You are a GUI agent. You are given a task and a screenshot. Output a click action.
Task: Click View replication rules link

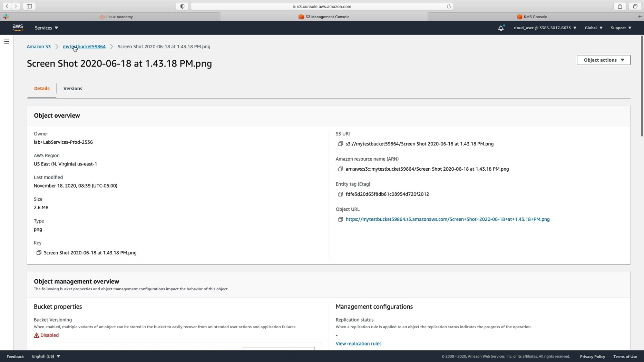(x=358, y=344)
